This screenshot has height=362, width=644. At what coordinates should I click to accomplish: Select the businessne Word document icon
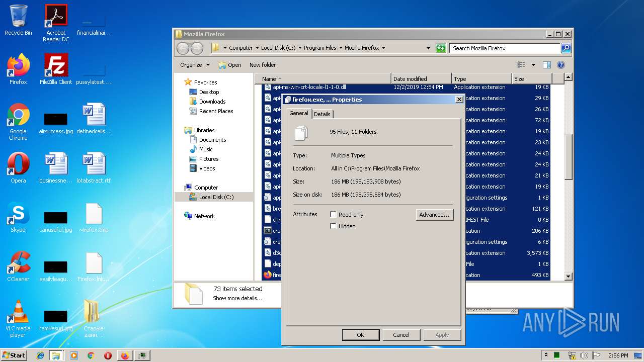tap(56, 168)
